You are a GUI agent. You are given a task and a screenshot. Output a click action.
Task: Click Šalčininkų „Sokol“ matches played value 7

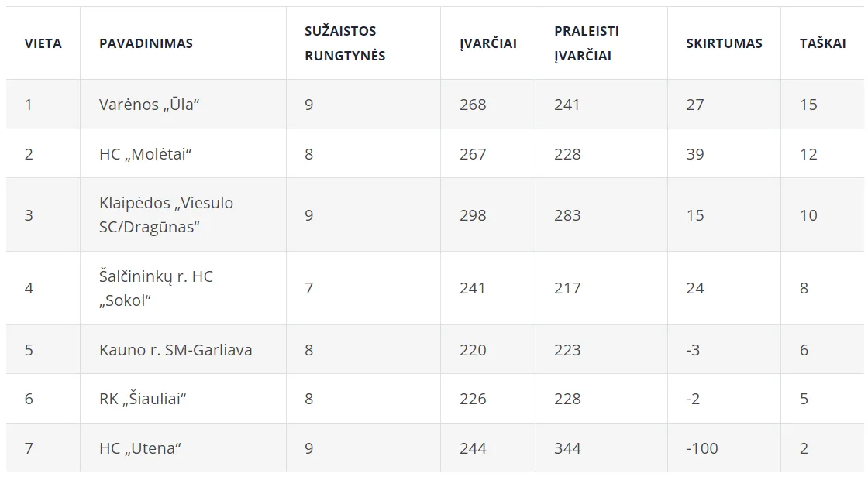pyautogui.click(x=308, y=288)
